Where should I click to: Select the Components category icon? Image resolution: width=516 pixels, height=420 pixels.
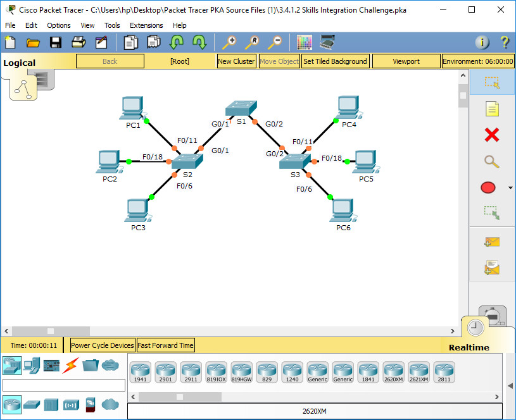(x=52, y=366)
